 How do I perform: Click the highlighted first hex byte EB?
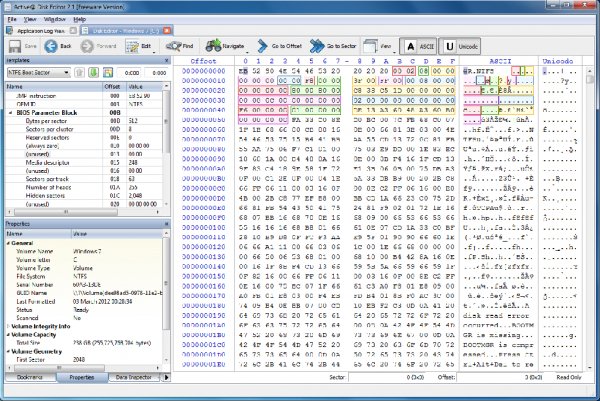(x=243, y=71)
